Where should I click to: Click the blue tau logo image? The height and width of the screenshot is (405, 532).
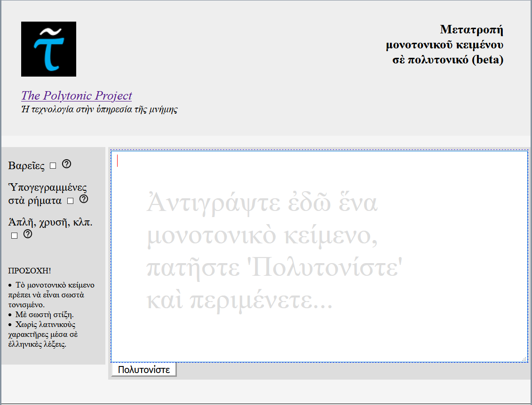click(48, 49)
